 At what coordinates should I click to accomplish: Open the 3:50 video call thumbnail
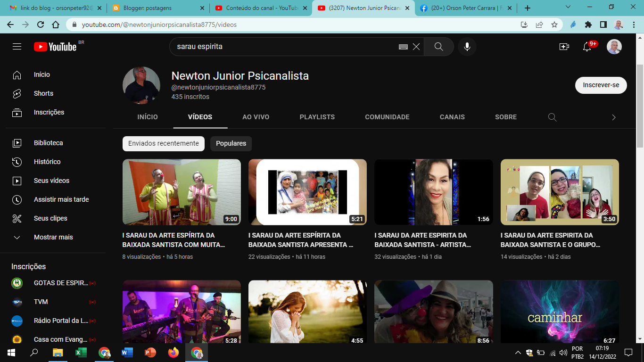pyautogui.click(x=560, y=192)
